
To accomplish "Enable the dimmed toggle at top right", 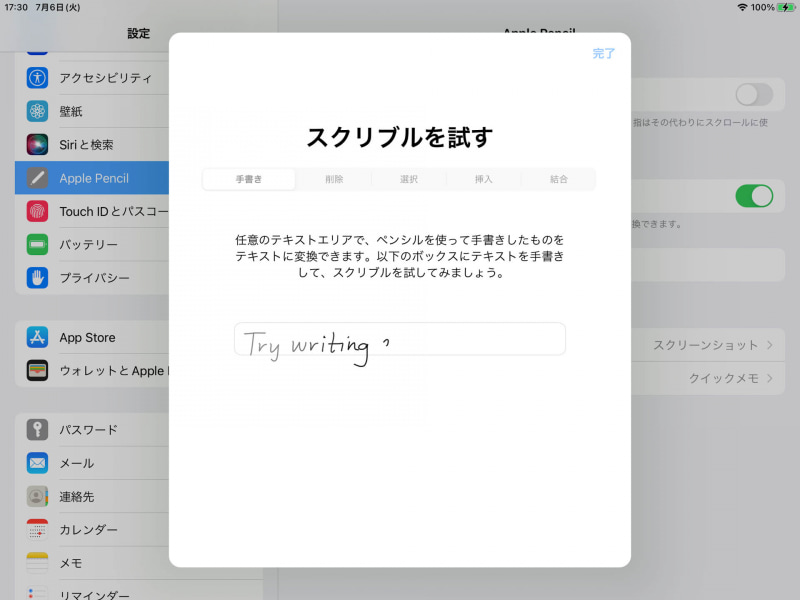I will 755,92.
